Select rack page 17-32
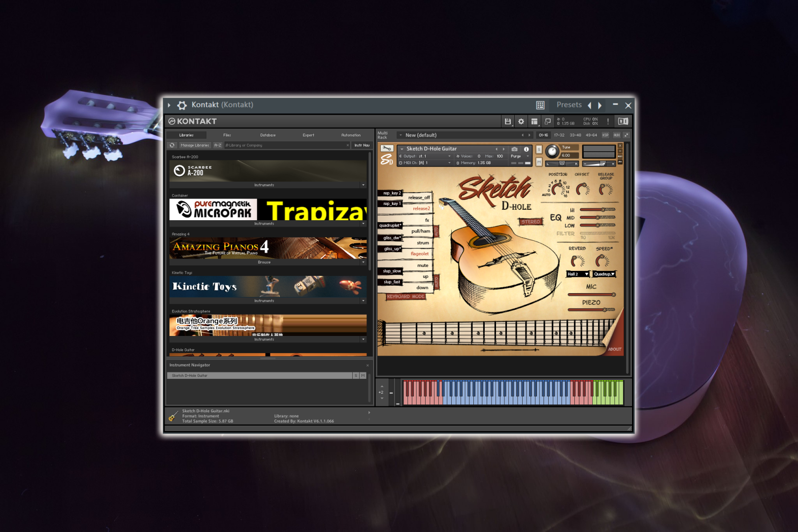Viewport: 798px width, 532px height. [x=559, y=135]
